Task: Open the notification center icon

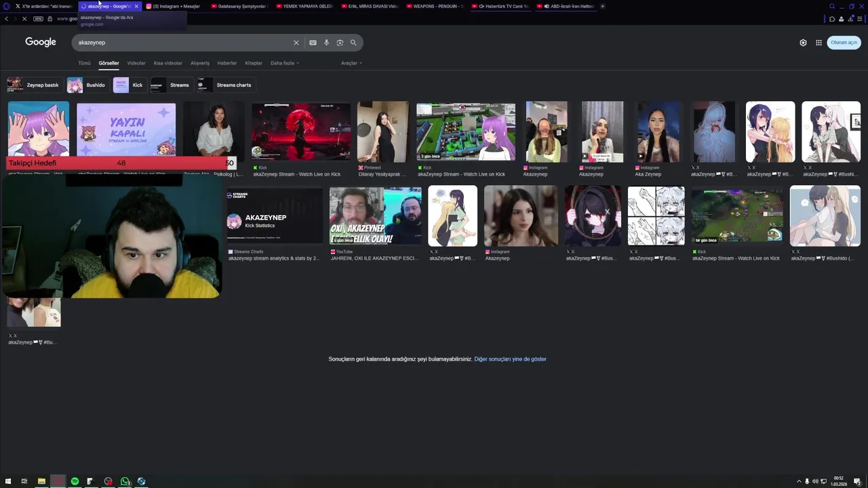Action: tap(857, 481)
